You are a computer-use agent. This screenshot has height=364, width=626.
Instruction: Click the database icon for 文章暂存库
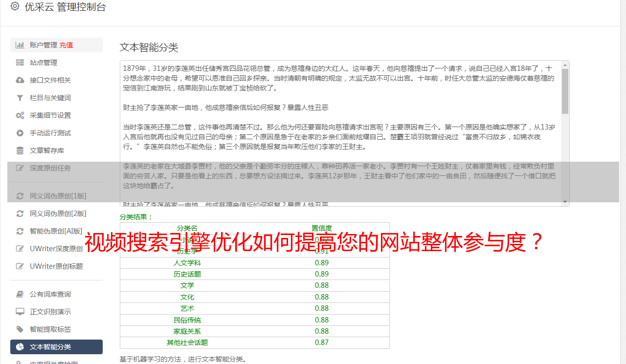click(20, 150)
